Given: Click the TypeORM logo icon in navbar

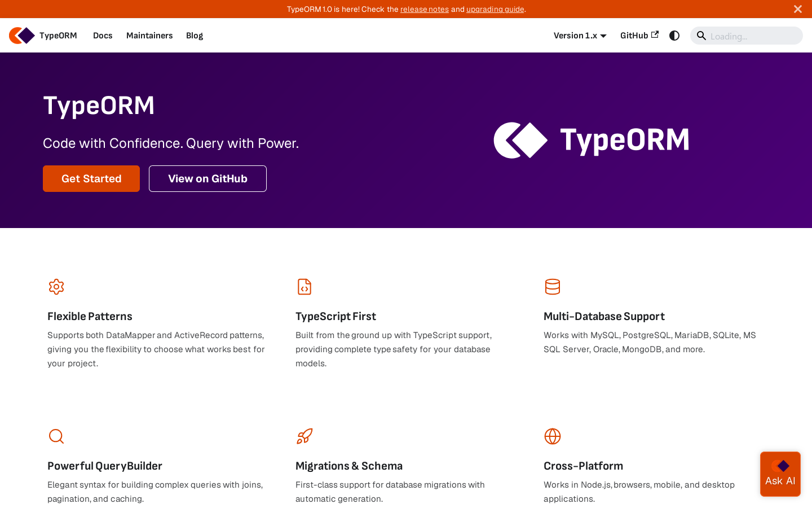Looking at the screenshot, I should (x=22, y=36).
